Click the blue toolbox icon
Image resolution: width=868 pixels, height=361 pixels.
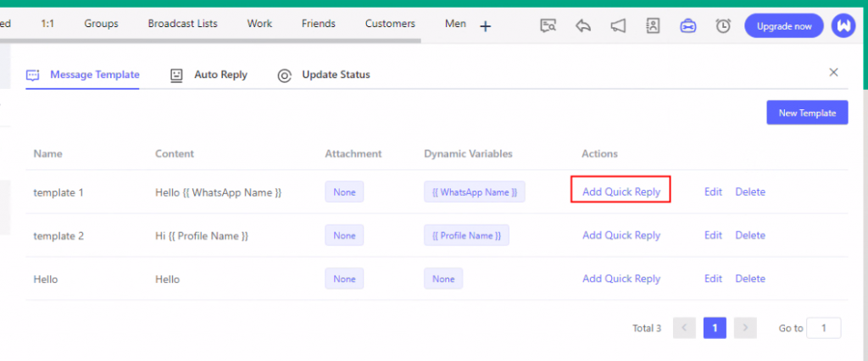(688, 25)
